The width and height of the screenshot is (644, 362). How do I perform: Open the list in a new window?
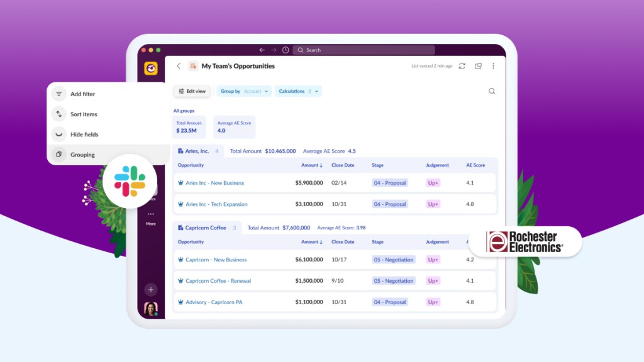tap(478, 66)
